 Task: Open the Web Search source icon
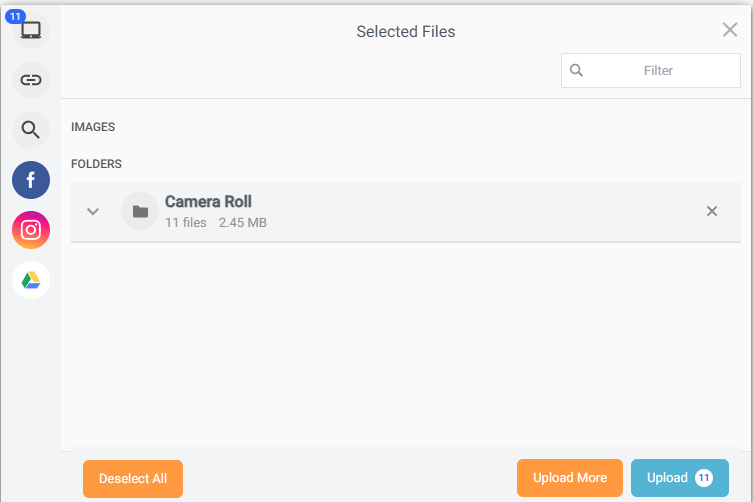31,130
